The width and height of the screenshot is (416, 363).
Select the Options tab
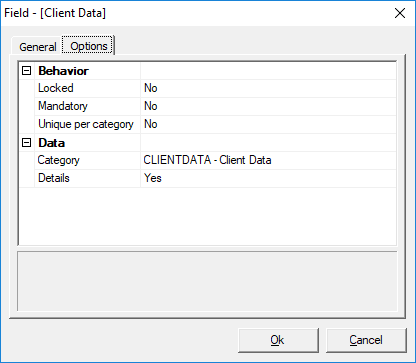(x=89, y=46)
